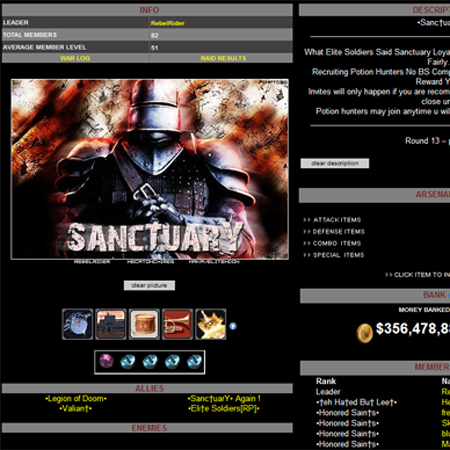Click the Sanctuary knight banner image
The width and height of the screenshot is (450, 450).
pos(150,169)
